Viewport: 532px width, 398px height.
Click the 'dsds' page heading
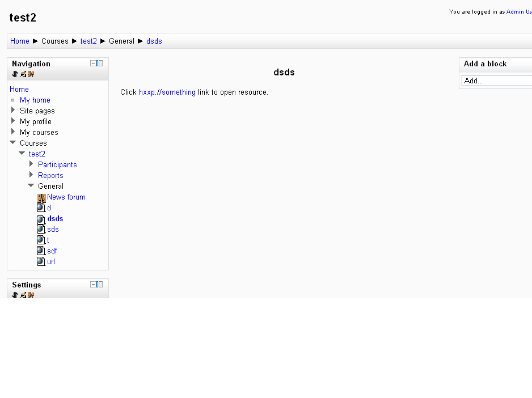284,72
